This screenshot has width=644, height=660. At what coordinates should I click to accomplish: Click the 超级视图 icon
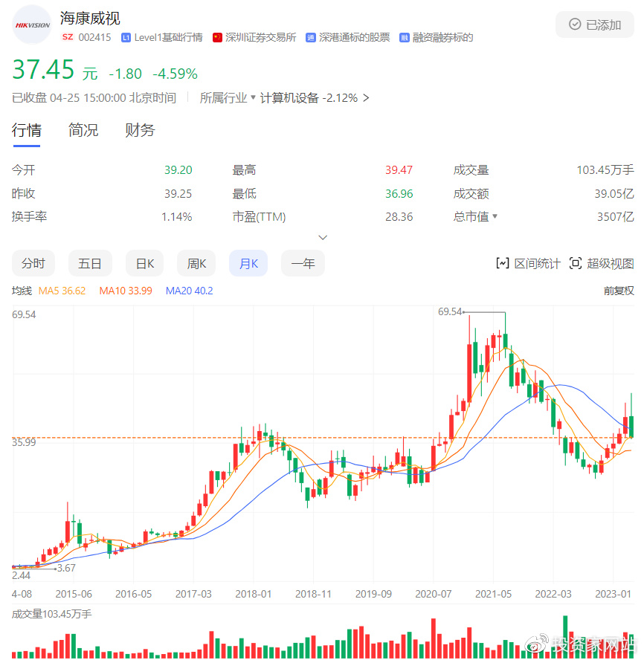coord(576,264)
